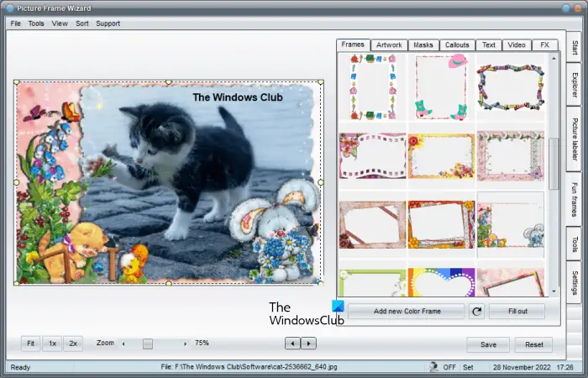Select the school supplies portrait frame
The width and height of the screenshot is (588, 378).
point(373,87)
